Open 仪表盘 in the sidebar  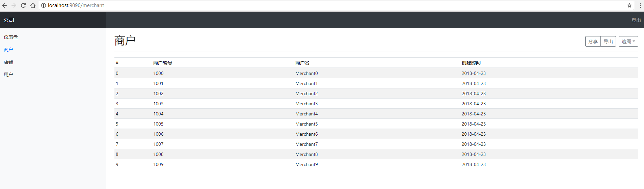click(x=11, y=37)
